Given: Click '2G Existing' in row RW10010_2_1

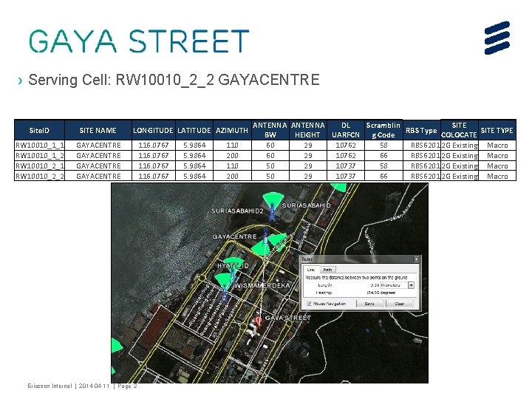Looking at the screenshot, I should [x=459, y=166].
